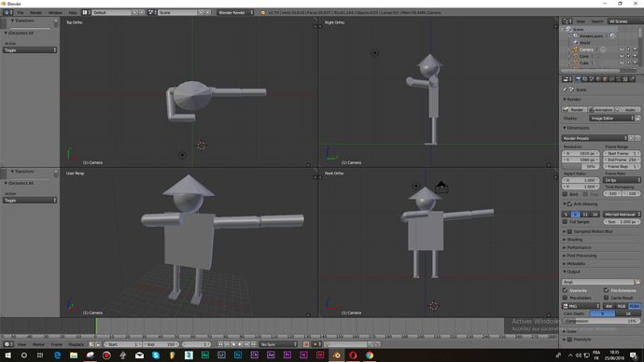
Task: Open the No Sync playback dropdown
Action: coord(278,344)
